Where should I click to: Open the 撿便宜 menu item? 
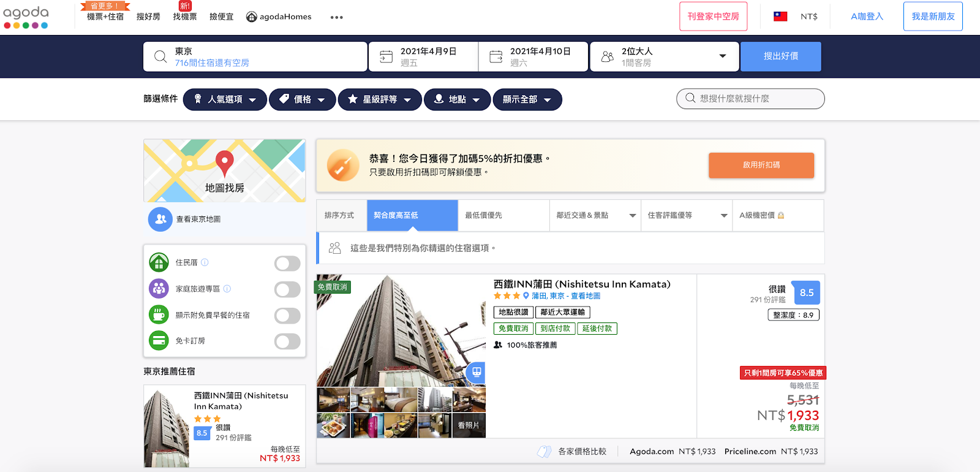222,17
